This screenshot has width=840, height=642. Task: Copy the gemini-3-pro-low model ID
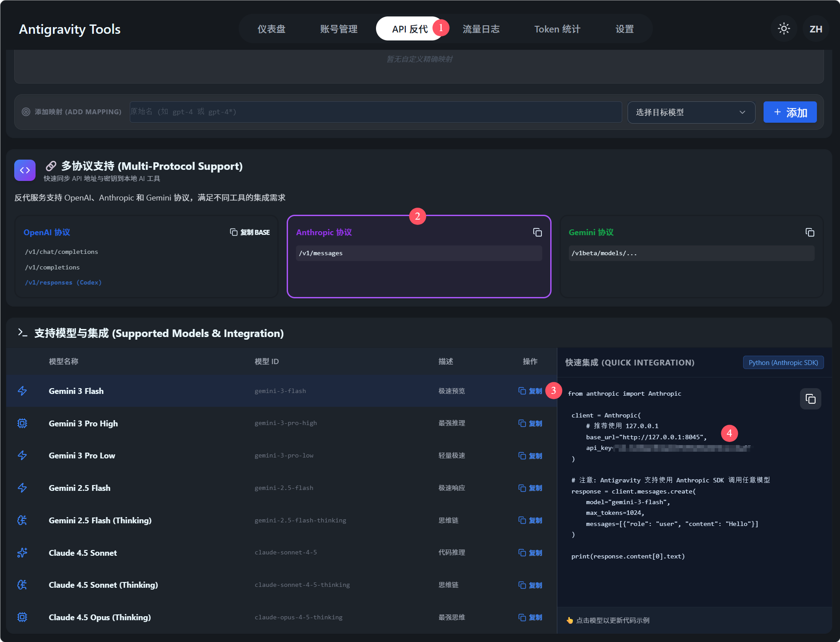point(530,456)
